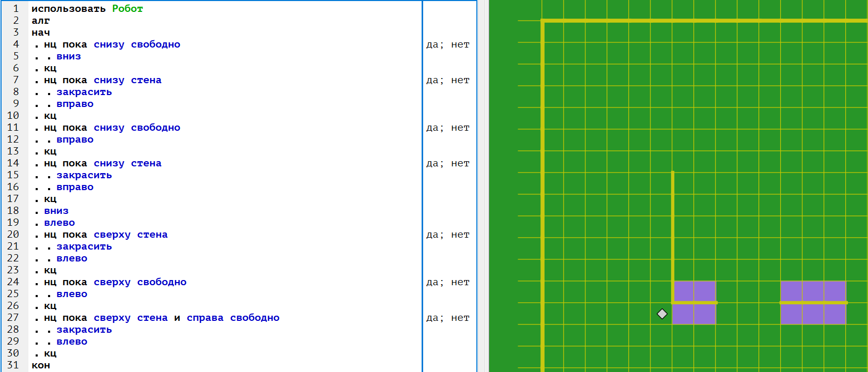Click the robot diamond marker on the field
The image size is (868, 372).
pos(662,314)
